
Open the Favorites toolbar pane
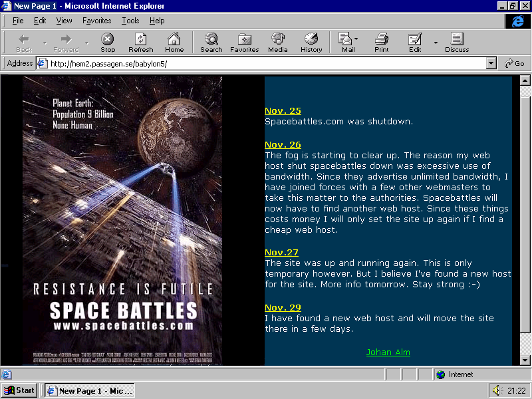coord(244,43)
